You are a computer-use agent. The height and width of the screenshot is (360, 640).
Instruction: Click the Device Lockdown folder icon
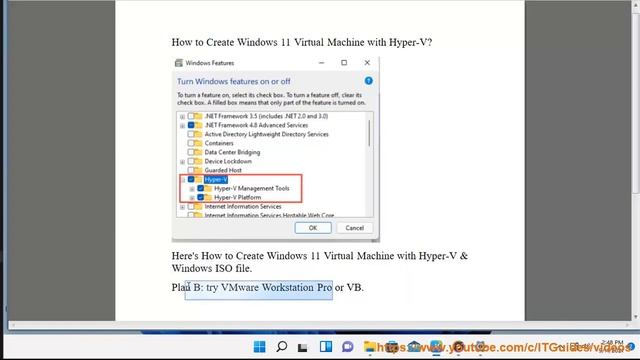[198, 161]
